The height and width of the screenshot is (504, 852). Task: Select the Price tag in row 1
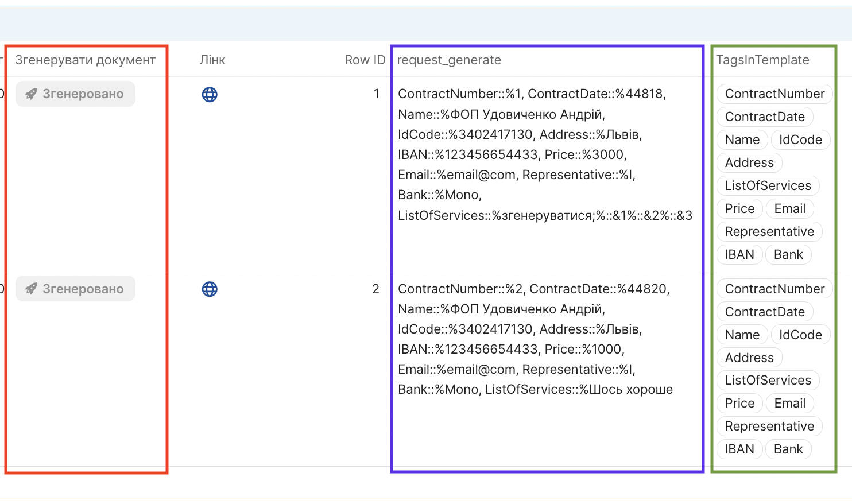tap(739, 209)
